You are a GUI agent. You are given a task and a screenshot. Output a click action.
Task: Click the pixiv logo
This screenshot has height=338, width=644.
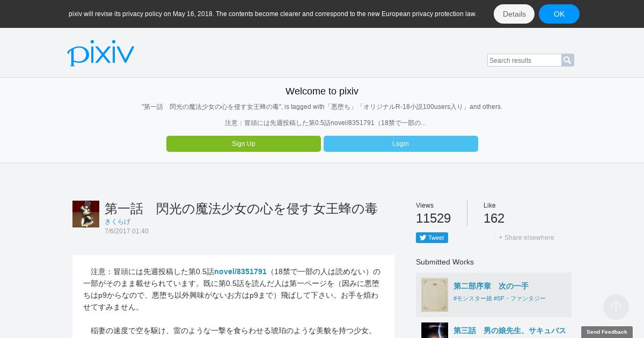tap(100, 53)
